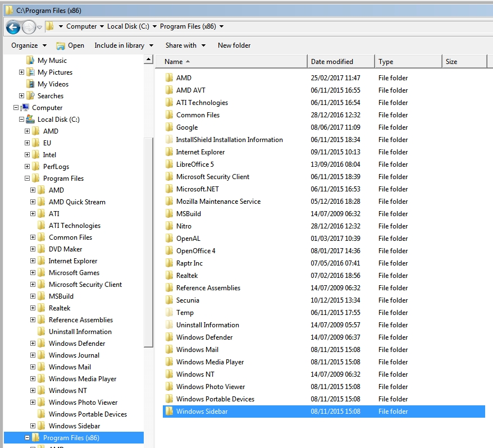Screen dimensions: 493x448
Task: Select OpenOffice 4 folder icon
Action: 169,250
